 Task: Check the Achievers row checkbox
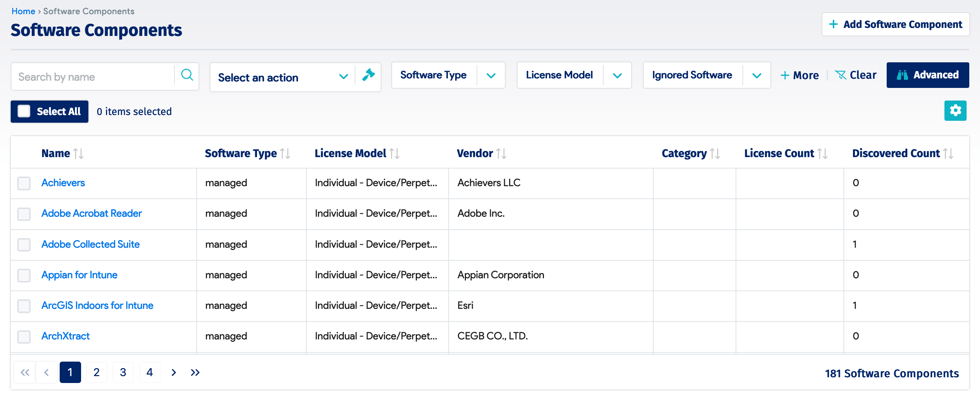[24, 183]
